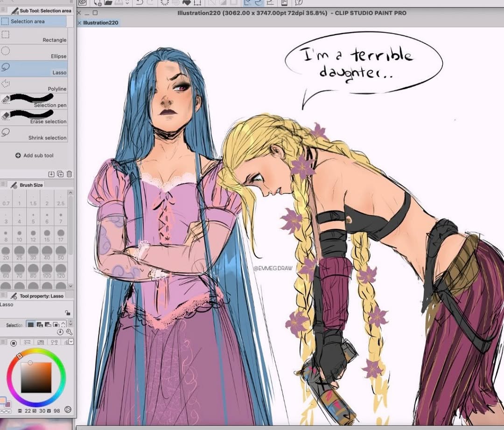The width and height of the screenshot is (504, 430).
Task: Select the Sub Tool: Selection area tab
Action: 41,11
